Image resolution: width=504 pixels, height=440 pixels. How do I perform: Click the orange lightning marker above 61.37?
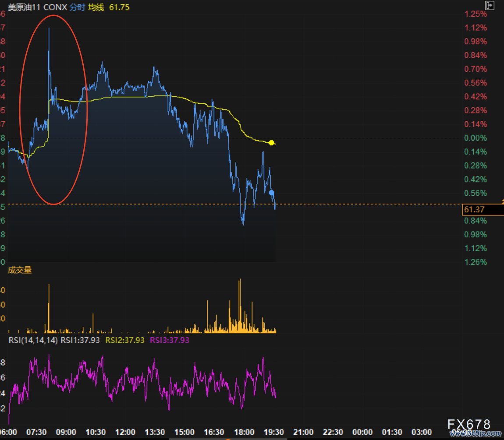tap(502, 201)
